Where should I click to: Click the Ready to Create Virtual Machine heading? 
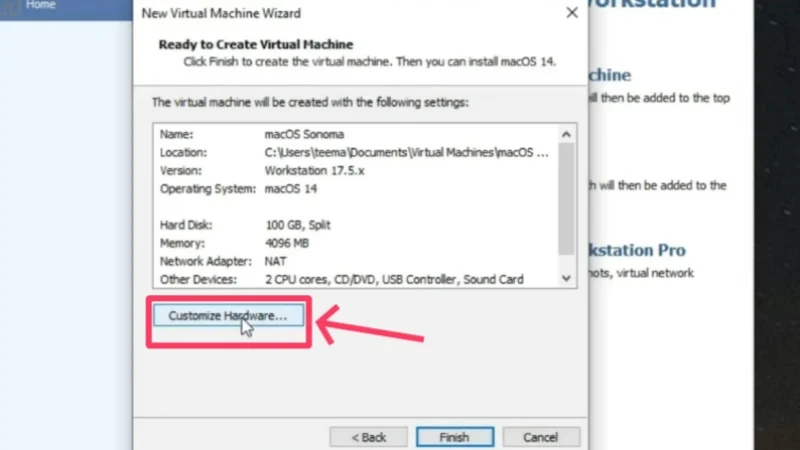click(256, 45)
